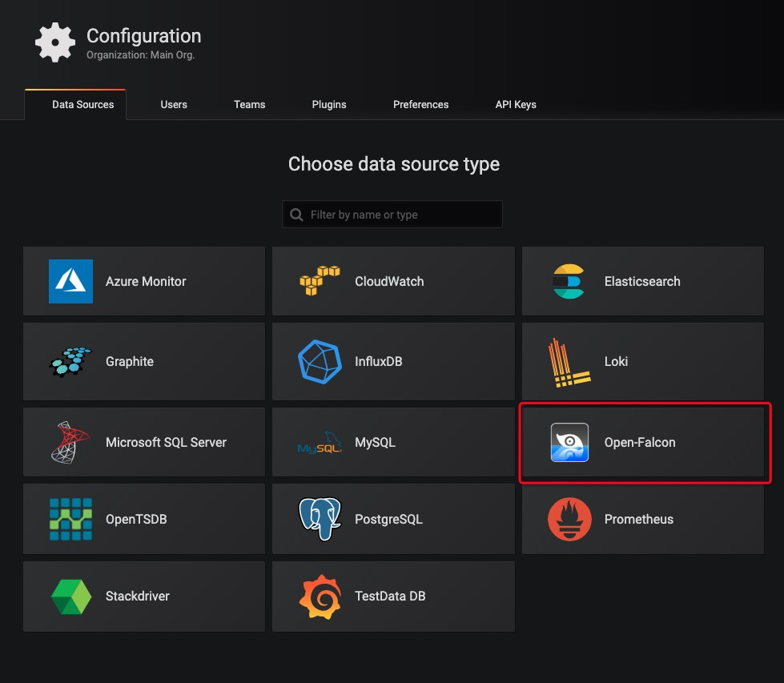The height and width of the screenshot is (683, 784).
Task: Switch to the Users tab
Action: tap(174, 105)
